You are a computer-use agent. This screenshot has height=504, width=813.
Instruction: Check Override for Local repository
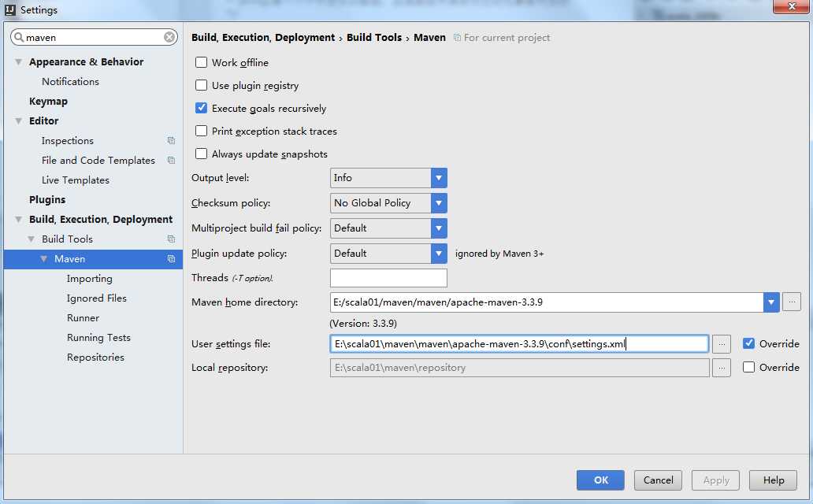pyautogui.click(x=748, y=367)
